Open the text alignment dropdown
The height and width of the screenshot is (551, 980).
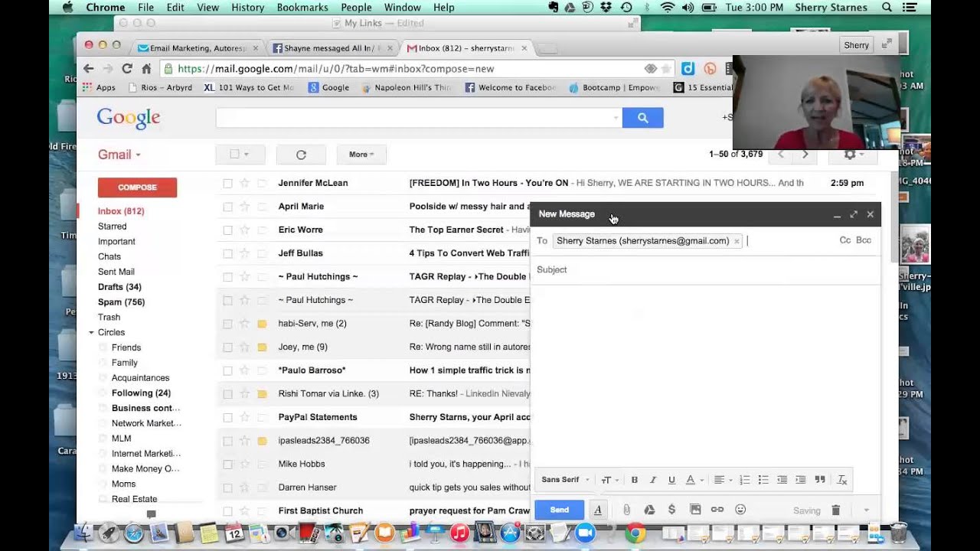(723, 480)
